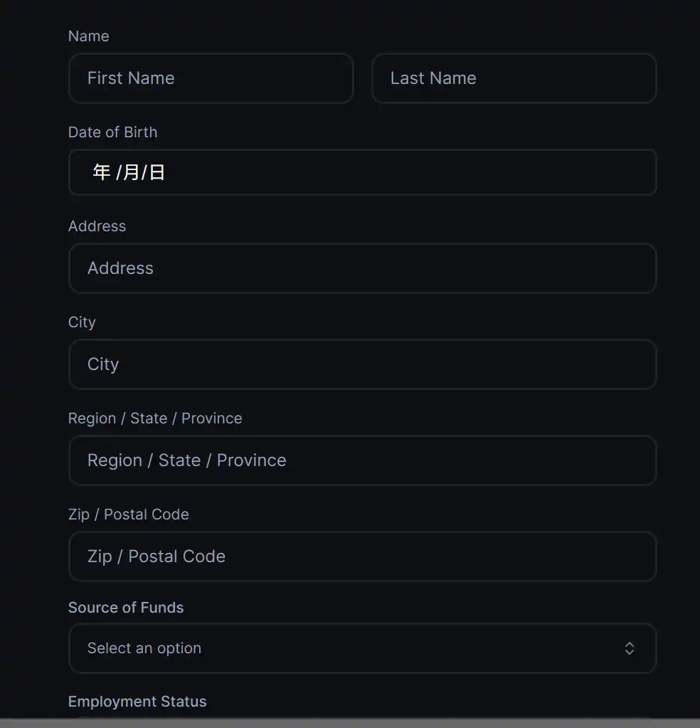Screen dimensions: 700x728
Task: Select the month (月) segment of Date of Birth
Action: click(131, 172)
